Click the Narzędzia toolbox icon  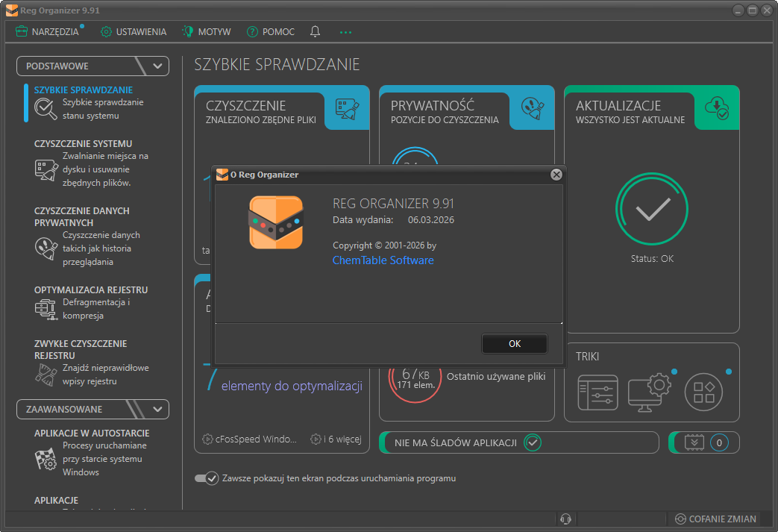(x=22, y=32)
